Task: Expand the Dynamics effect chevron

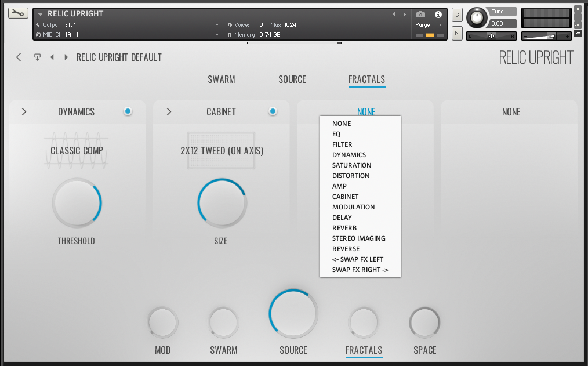Action: click(x=24, y=112)
